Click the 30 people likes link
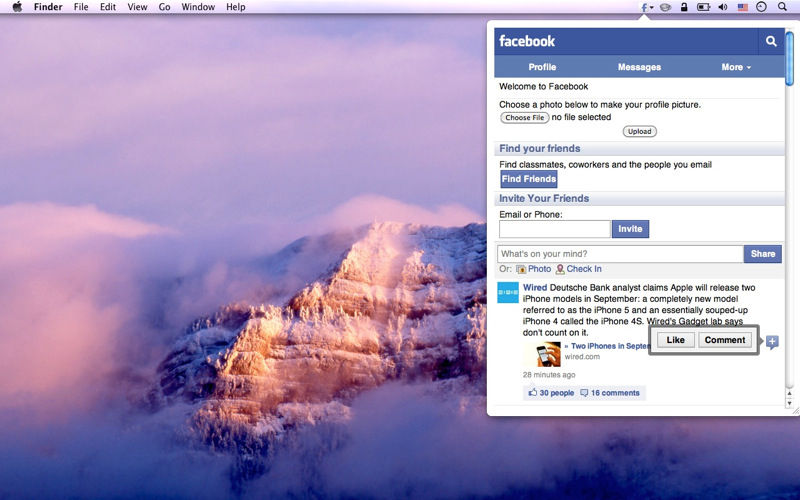 (x=557, y=393)
